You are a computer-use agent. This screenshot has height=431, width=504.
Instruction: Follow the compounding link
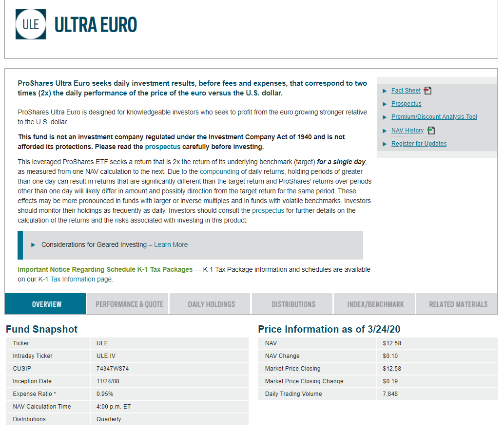(219, 171)
